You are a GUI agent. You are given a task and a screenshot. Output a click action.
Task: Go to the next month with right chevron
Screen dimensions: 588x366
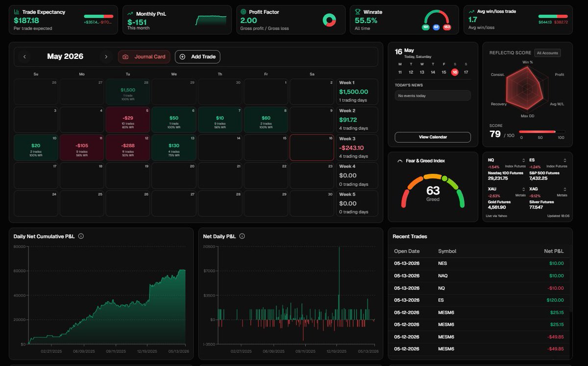pos(106,57)
